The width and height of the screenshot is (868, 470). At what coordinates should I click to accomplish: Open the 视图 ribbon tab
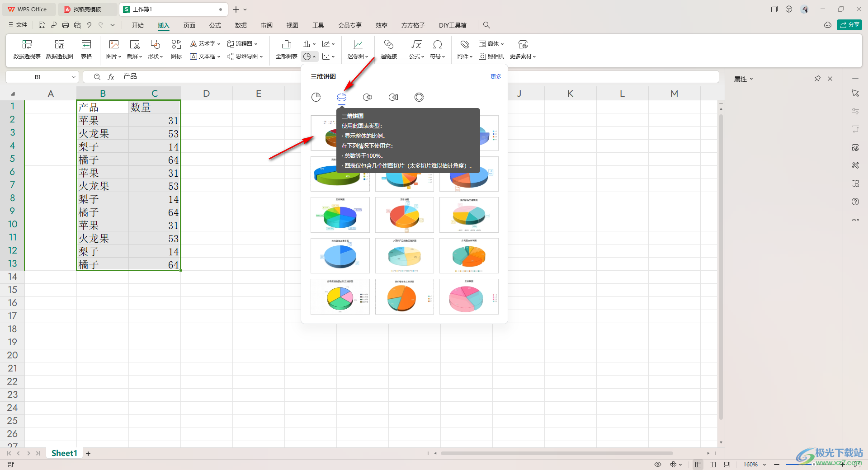[x=292, y=25]
